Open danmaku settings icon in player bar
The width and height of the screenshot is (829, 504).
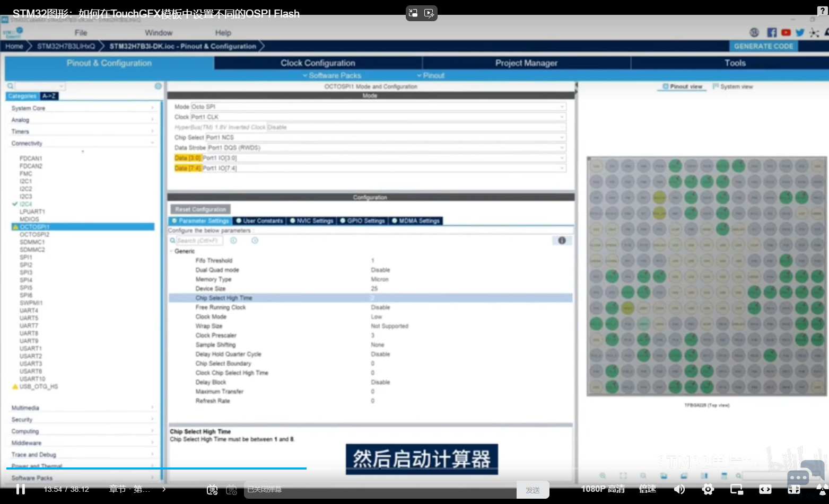click(x=231, y=490)
